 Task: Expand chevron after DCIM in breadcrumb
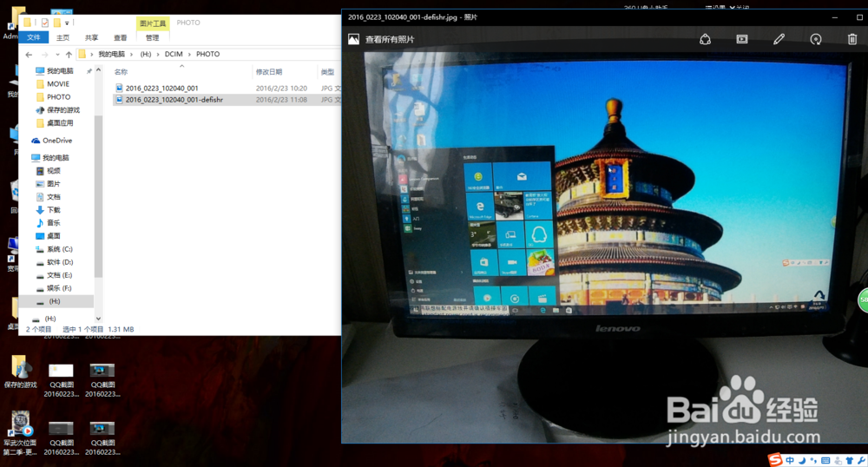pos(189,54)
